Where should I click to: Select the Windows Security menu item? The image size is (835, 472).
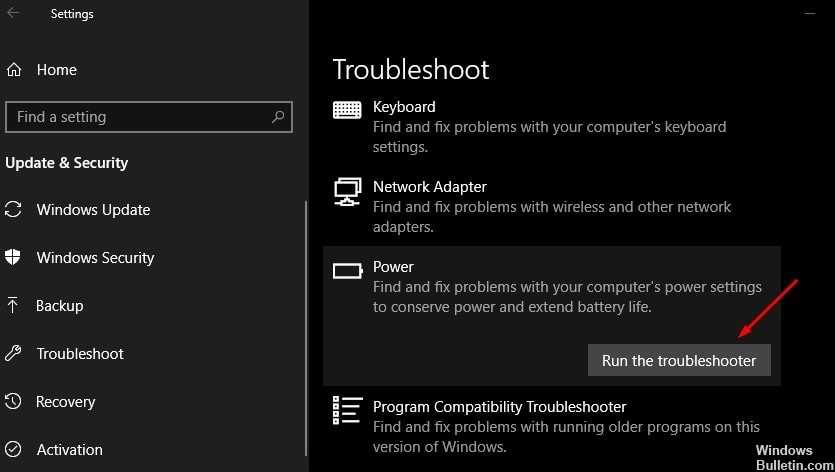click(95, 258)
